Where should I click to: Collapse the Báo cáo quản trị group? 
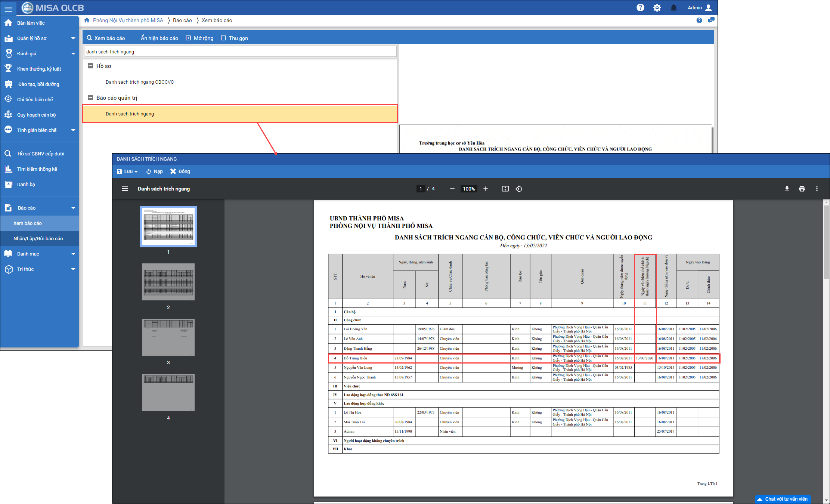90,98
